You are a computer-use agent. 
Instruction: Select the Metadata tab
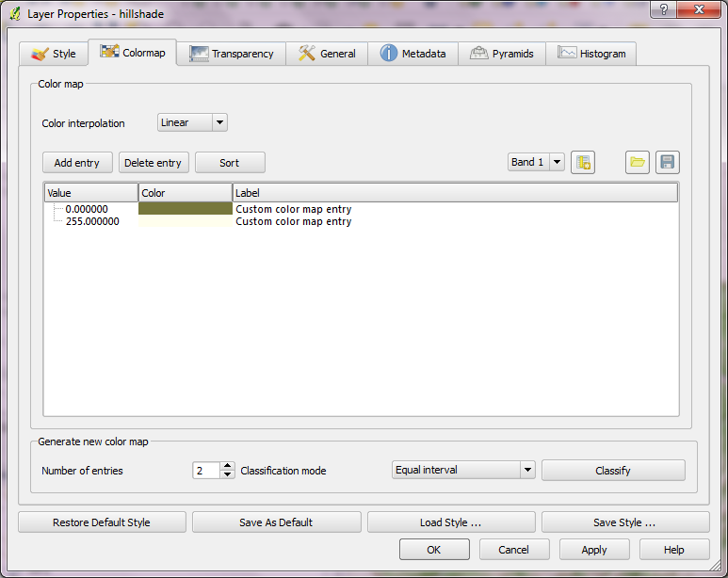coord(413,54)
